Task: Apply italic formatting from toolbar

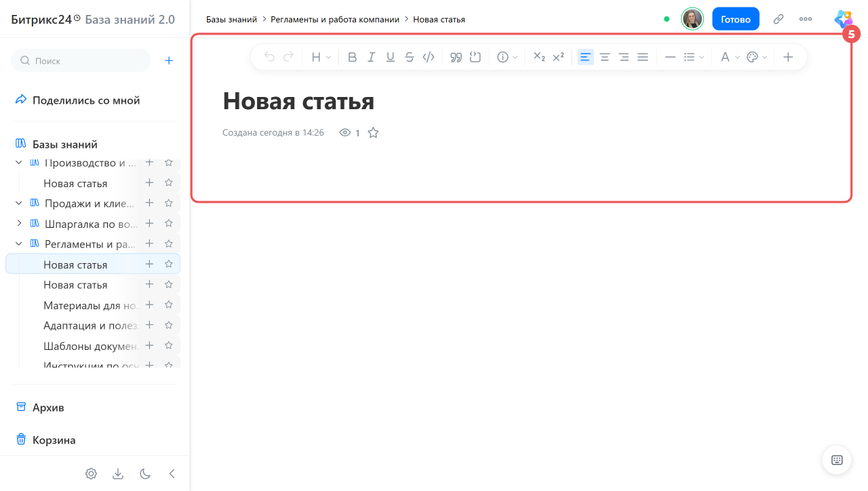Action: pyautogui.click(x=371, y=58)
